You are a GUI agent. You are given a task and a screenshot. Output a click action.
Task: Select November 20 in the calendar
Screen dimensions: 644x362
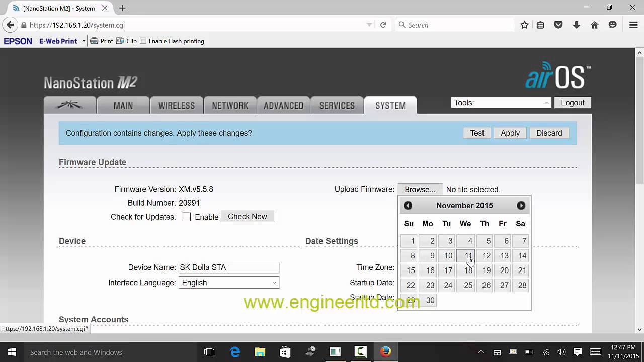[x=503, y=270]
